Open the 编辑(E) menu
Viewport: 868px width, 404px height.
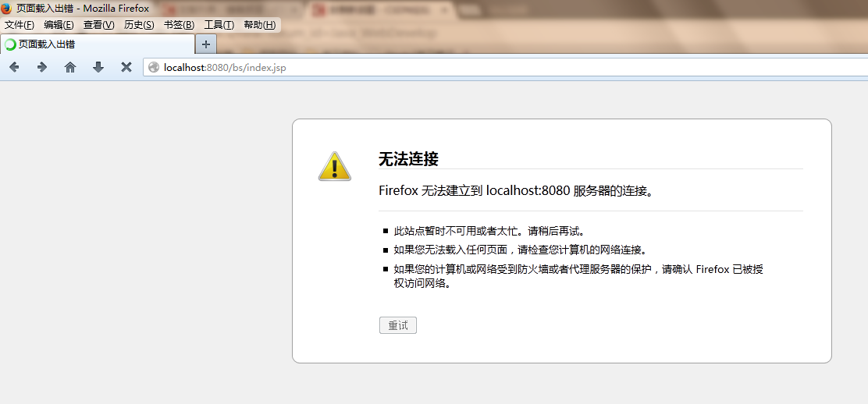[x=59, y=25]
